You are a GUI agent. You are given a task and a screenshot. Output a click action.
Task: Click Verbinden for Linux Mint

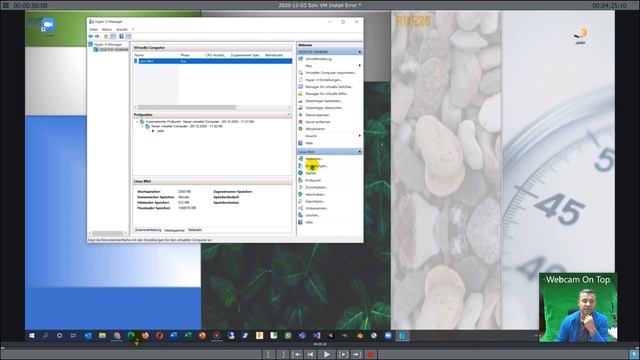pyautogui.click(x=313, y=159)
